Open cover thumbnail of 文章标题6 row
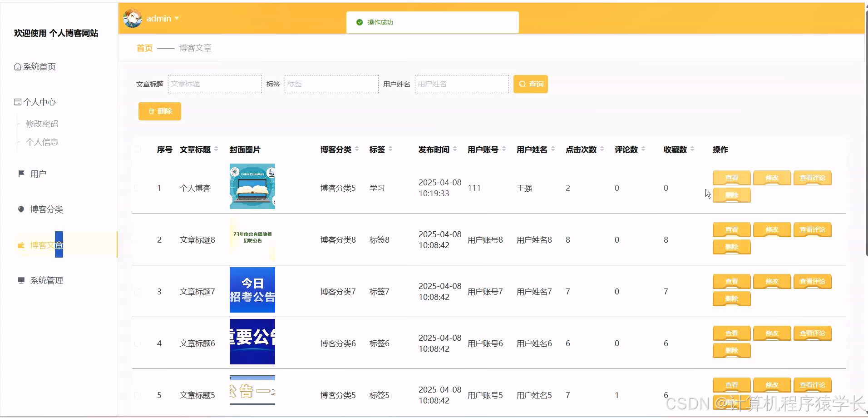 pos(252,342)
